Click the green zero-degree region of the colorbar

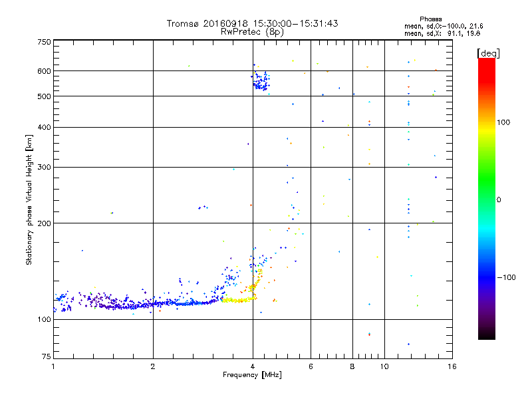487,199
